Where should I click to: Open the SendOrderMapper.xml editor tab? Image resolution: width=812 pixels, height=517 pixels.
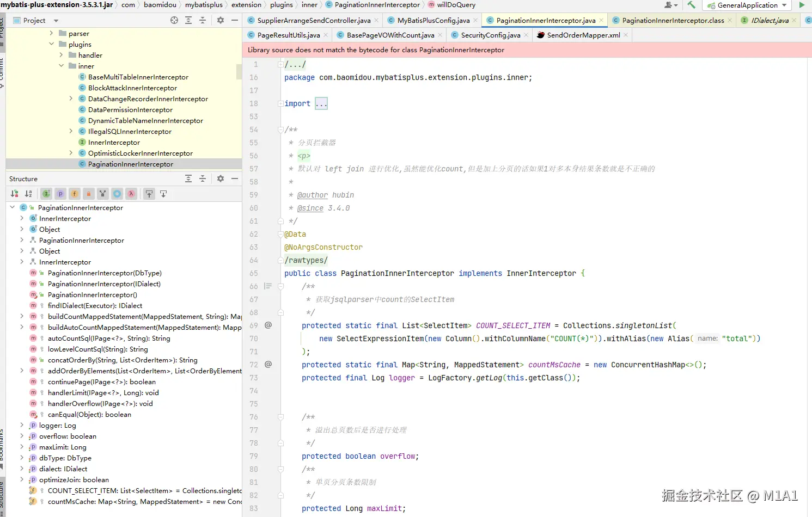point(583,35)
